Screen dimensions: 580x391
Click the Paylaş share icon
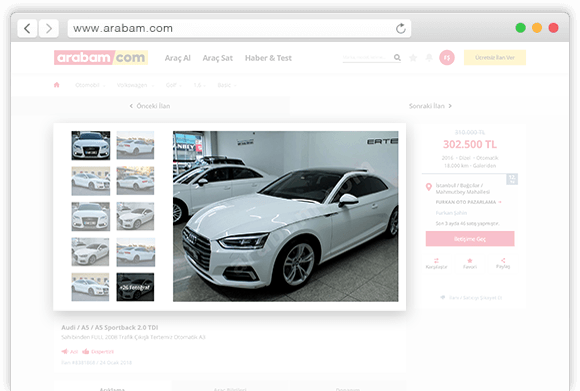(503, 260)
